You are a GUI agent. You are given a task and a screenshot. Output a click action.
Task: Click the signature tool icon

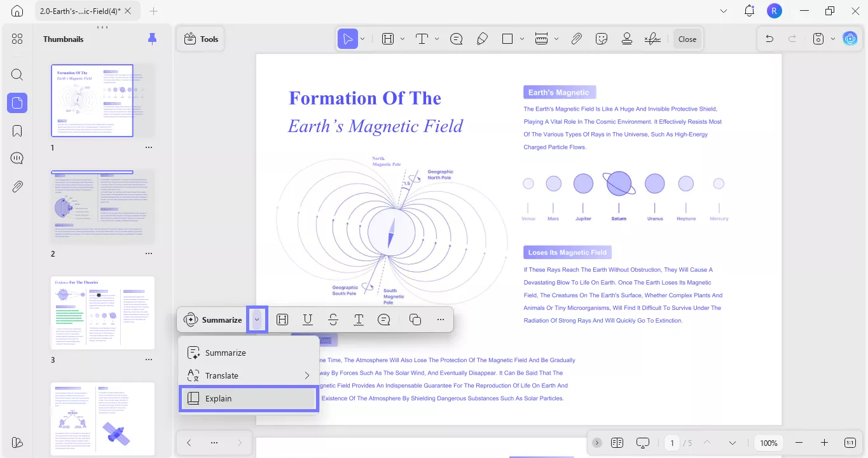click(652, 39)
